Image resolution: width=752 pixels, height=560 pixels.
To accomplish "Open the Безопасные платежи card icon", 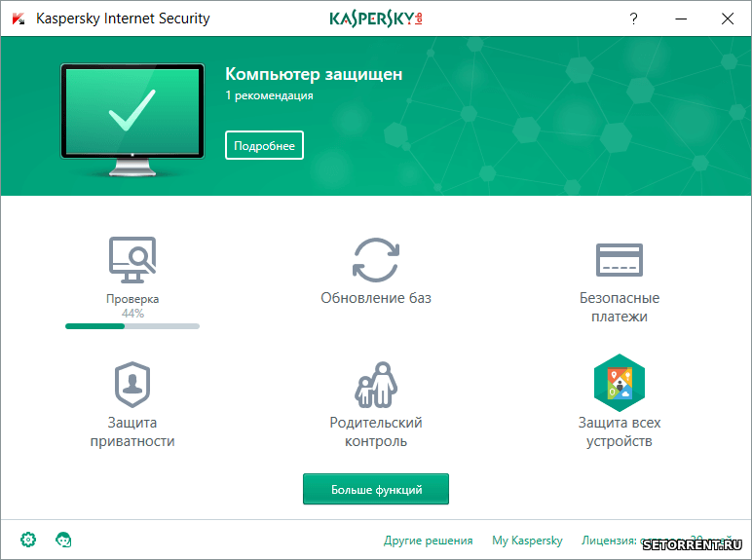I will (620, 260).
